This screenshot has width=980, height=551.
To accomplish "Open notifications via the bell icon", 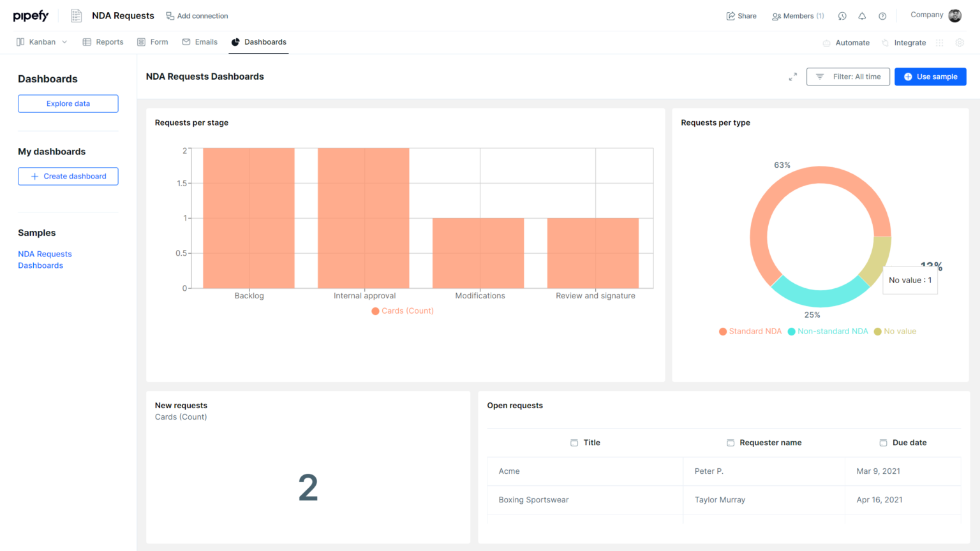I will (x=862, y=15).
